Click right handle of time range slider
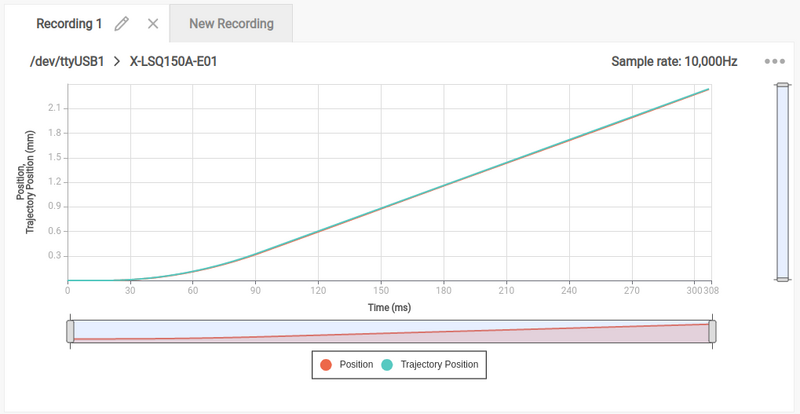Screen dimensions: 800x414 (x=712, y=332)
